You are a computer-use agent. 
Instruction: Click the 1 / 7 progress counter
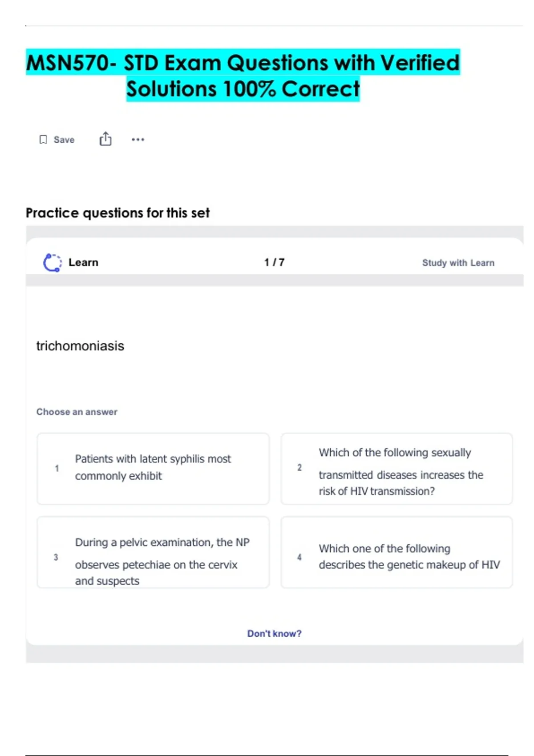(x=274, y=262)
